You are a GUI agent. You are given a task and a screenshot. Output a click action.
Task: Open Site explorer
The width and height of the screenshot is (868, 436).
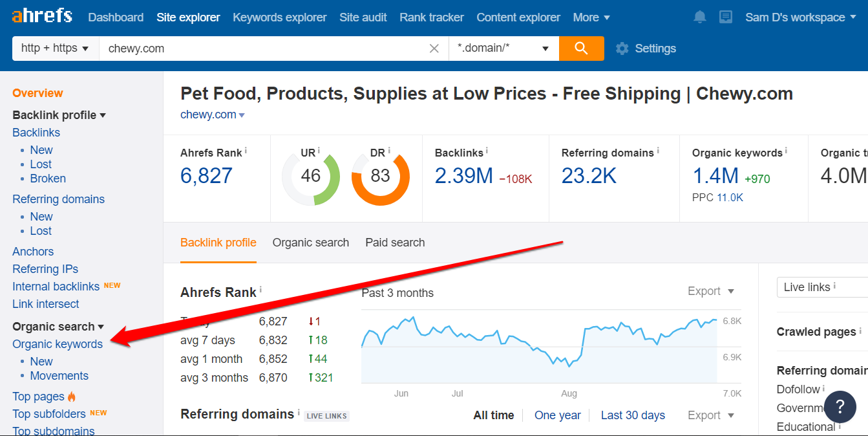(188, 17)
